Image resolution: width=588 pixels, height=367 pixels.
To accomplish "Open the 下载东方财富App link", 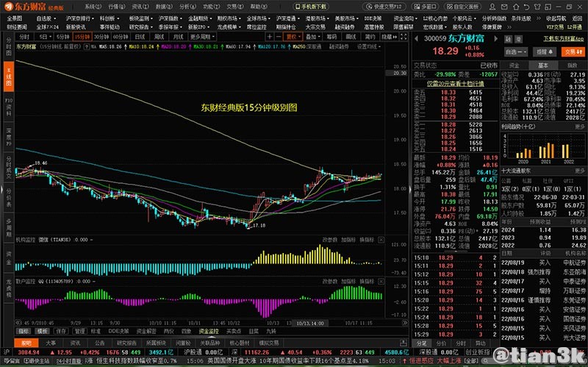I will click(564, 39).
